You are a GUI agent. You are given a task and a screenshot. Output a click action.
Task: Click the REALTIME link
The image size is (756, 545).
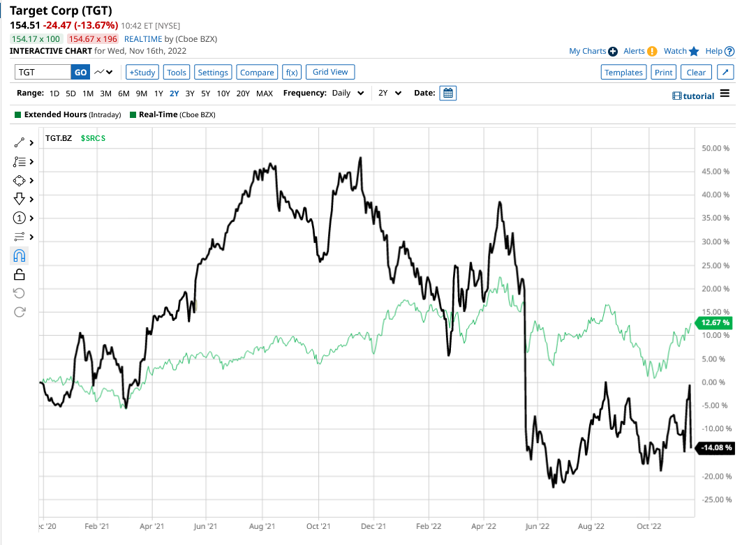[143, 39]
